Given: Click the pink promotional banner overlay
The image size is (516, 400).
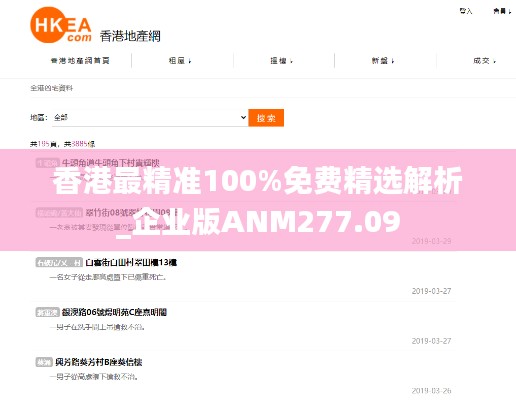Looking at the screenshot, I should click(x=258, y=200).
